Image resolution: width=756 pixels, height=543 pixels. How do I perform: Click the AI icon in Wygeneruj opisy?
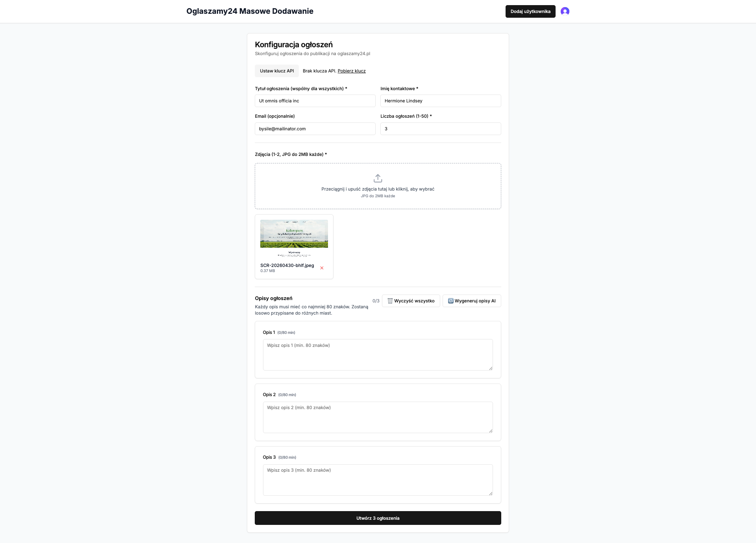450,301
